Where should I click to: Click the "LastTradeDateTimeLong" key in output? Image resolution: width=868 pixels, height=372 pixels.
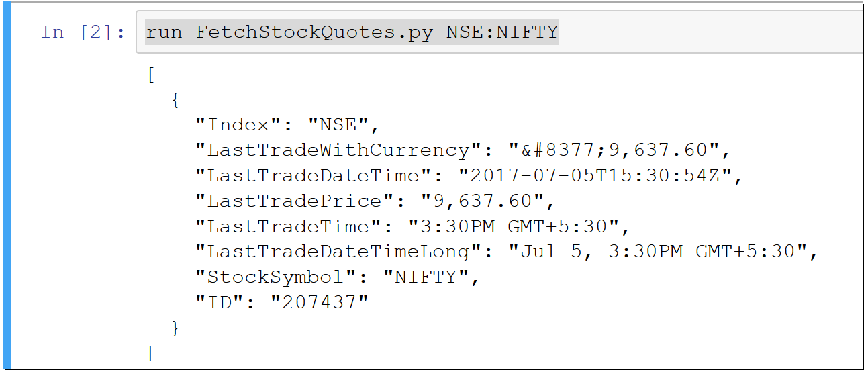pyautogui.click(x=339, y=252)
